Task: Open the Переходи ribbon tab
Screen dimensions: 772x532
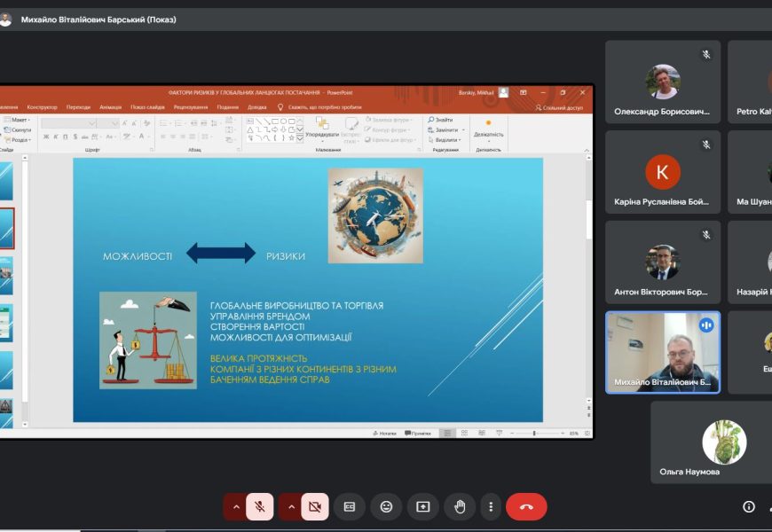Action: click(x=78, y=106)
